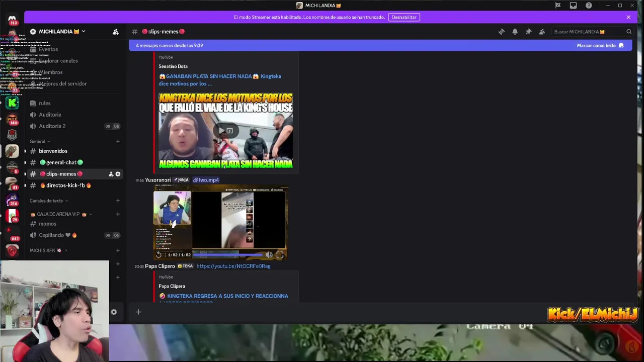Enter fullscreen on the lwo.mp4 video
644x362 pixels.
280,255
